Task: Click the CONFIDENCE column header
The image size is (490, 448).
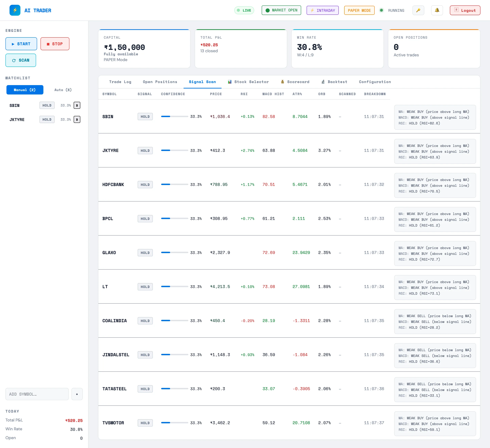Action: click(173, 94)
